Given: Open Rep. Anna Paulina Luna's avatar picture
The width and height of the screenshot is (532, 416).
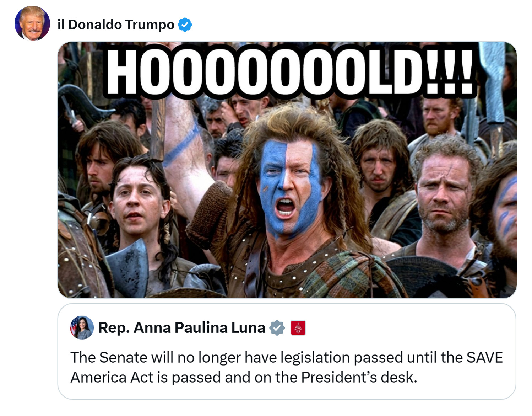Looking at the screenshot, I should 82,327.
